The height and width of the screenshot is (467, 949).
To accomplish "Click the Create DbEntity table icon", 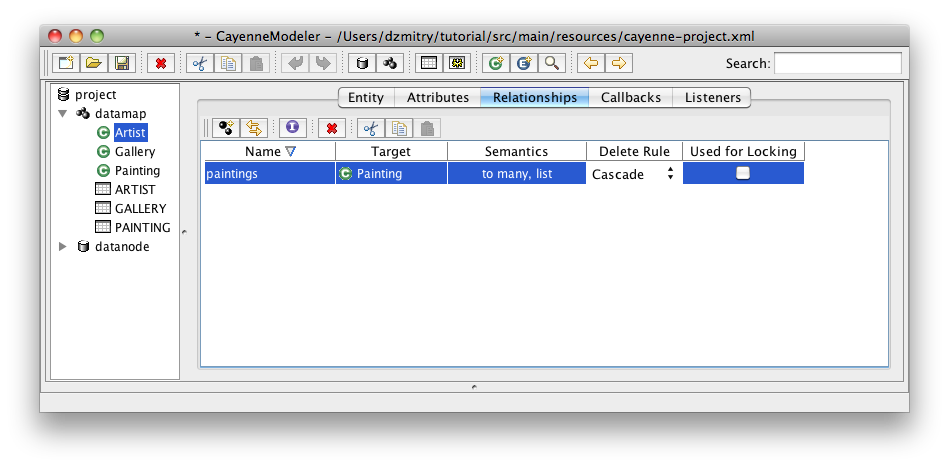I will pyautogui.click(x=428, y=63).
